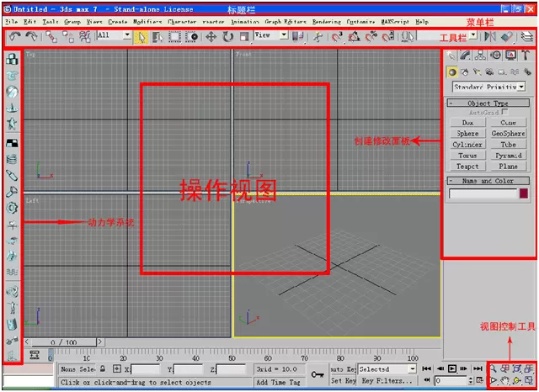Image resolution: width=539 pixels, height=392 pixels.
Task: Click the Use Pivot Point Center icon
Action: (297, 37)
